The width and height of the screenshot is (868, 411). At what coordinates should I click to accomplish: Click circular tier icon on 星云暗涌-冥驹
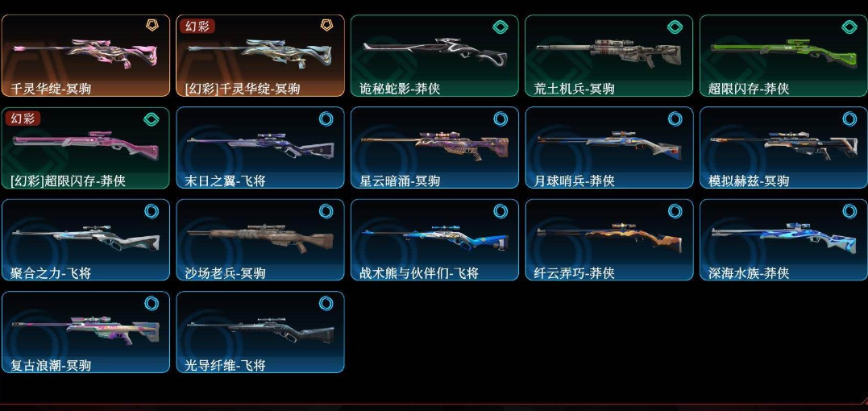tap(500, 119)
